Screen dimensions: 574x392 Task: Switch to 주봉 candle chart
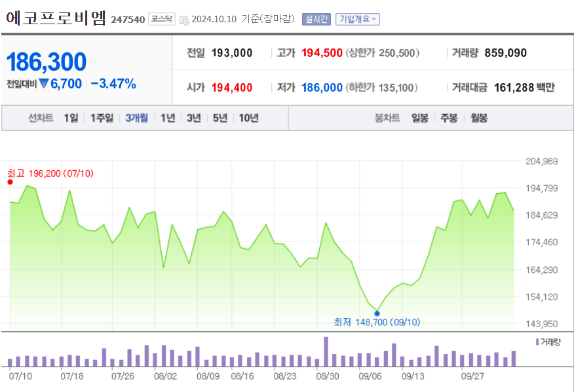(449, 118)
